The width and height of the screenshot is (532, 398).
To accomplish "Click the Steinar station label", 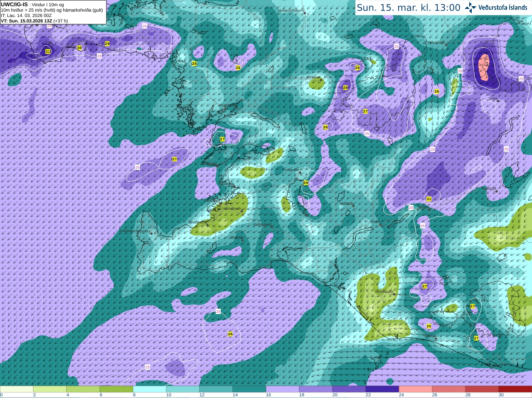I will (430, 336).
